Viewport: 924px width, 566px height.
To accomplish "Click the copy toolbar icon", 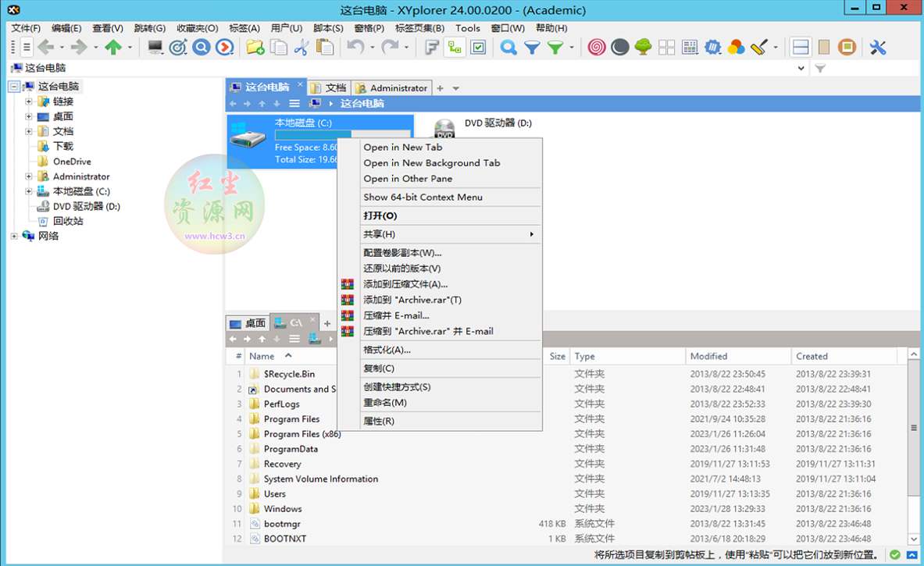I will coord(278,47).
